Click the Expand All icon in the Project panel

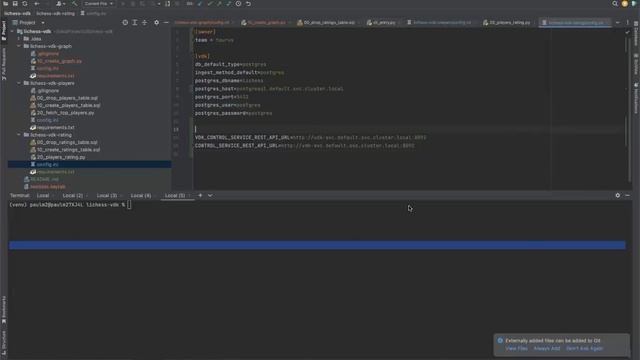135,22
